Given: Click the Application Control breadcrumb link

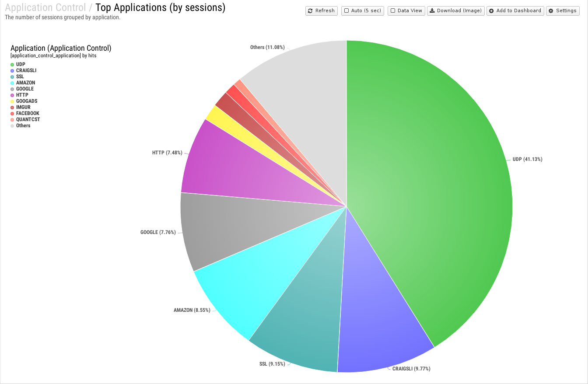Looking at the screenshot, I should pyautogui.click(x=45, y=7).
